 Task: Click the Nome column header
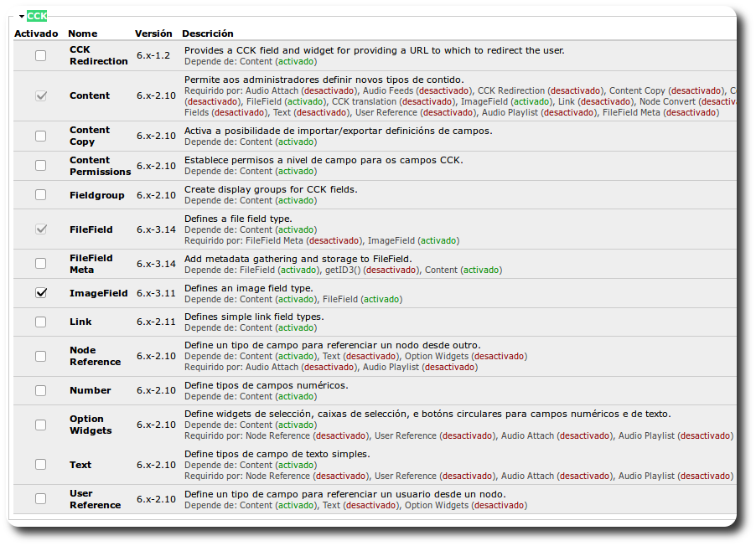(x=82, y=33)
